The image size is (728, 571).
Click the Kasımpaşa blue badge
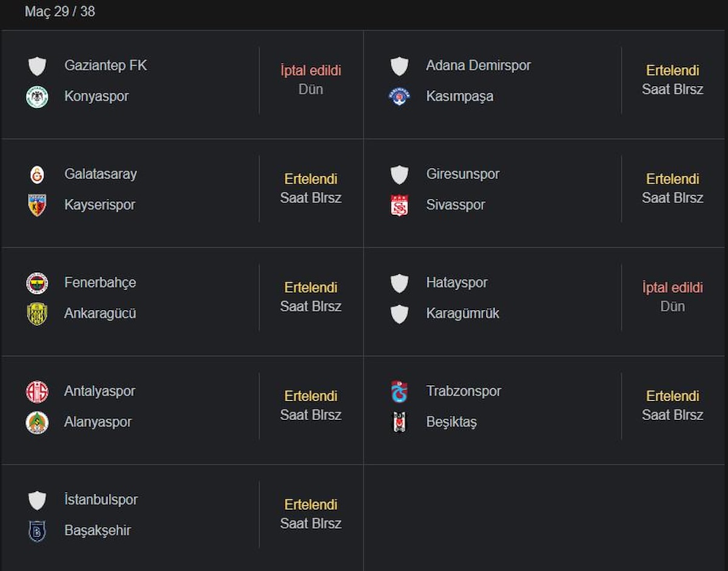(399, 96)
